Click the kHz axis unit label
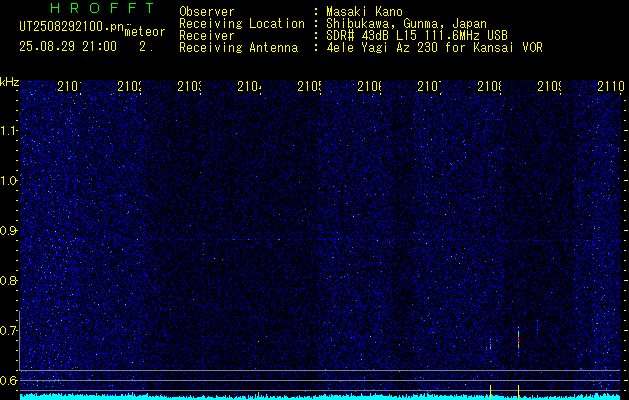 (9, 83)
